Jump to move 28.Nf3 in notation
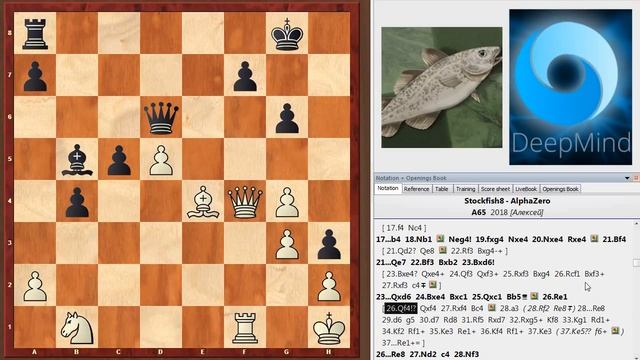The height and width of the screenshot is (360, 640). [466, 354]
